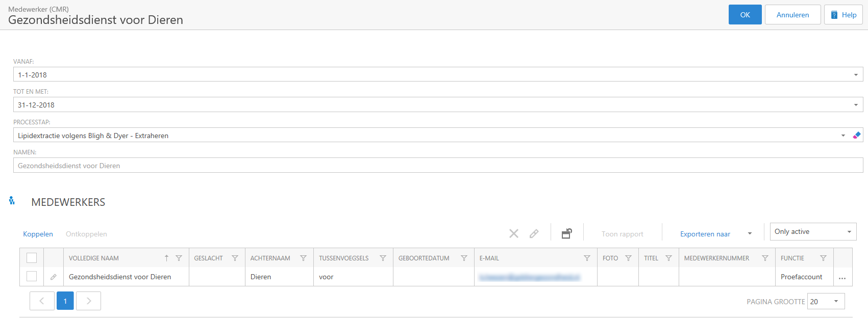Screen dimensions: 868x320
Task: Click the share/copy icon in the grid toolbar
Action: [x=566, y=233]
